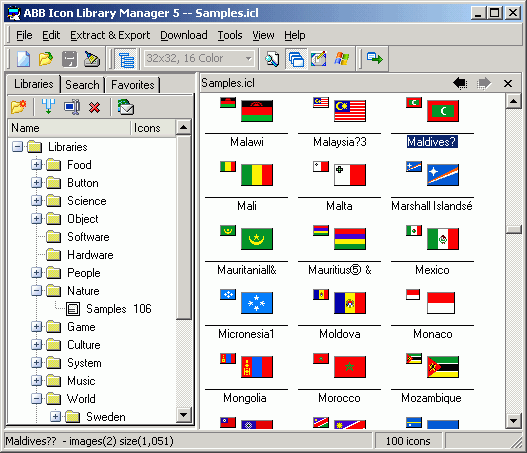Select the Mexico flag icon
This screenshot has width=527, height=453.
point(443,239)
